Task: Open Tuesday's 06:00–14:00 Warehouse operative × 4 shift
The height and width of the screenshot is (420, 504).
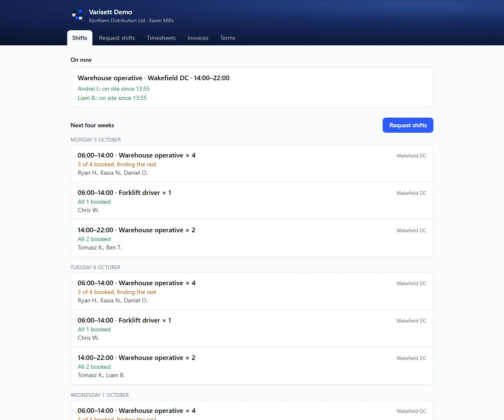Action: [x=252, y=291]
